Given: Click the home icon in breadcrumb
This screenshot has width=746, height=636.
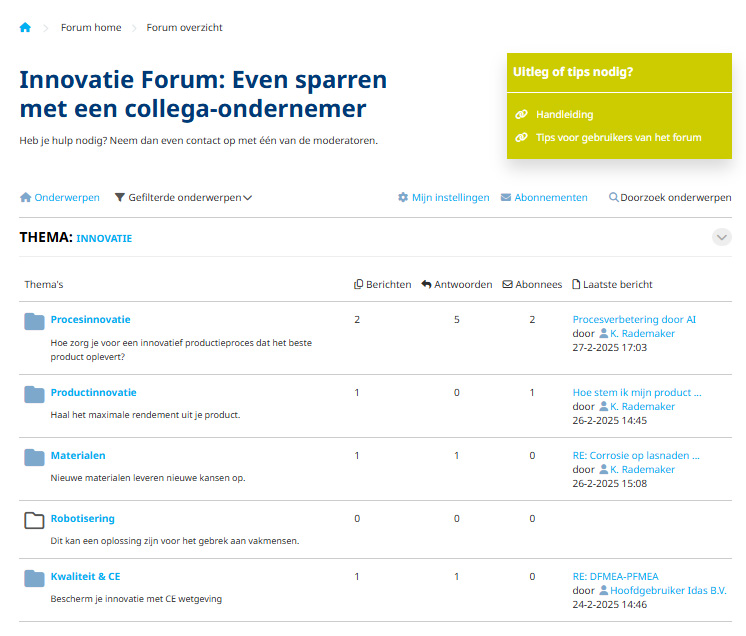Looking at the screenshot, I should [x=25, y=27].
